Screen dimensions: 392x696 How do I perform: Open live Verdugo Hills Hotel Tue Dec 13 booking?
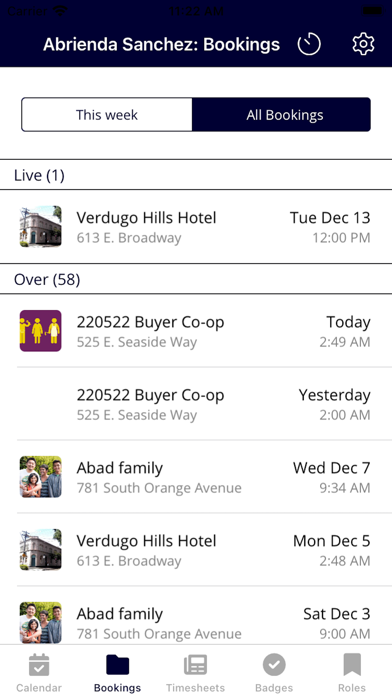(x=196, y=227)
